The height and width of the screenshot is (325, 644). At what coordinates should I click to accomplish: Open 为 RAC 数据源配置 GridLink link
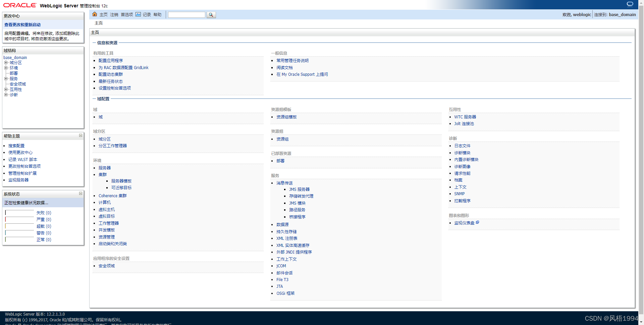(x=123, y=68)
